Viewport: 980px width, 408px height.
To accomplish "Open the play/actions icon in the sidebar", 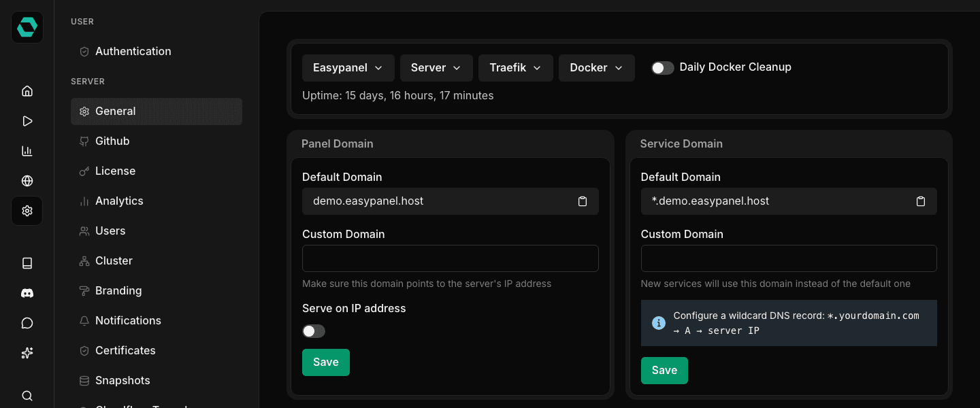I will [x=27, y=121].
